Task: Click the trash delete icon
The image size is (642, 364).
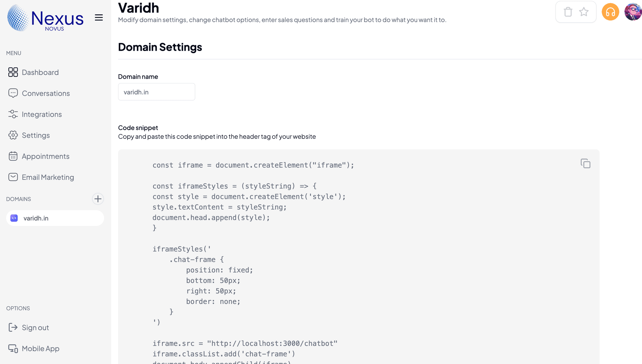Action: point(568,12)
